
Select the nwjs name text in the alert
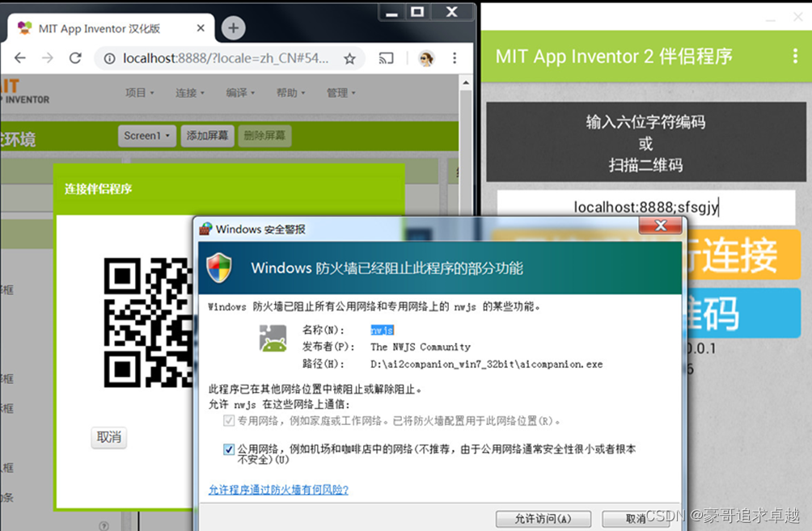(383, 331)
